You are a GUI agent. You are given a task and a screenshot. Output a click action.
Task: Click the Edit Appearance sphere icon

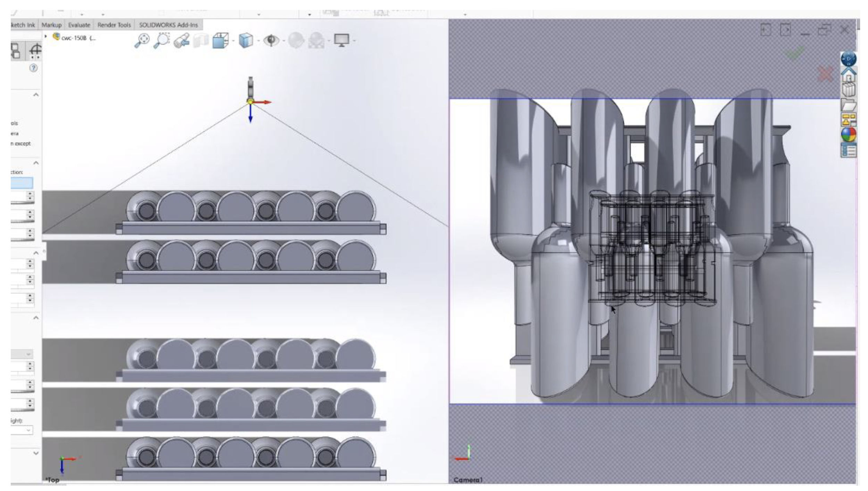(x=296, y=41)
